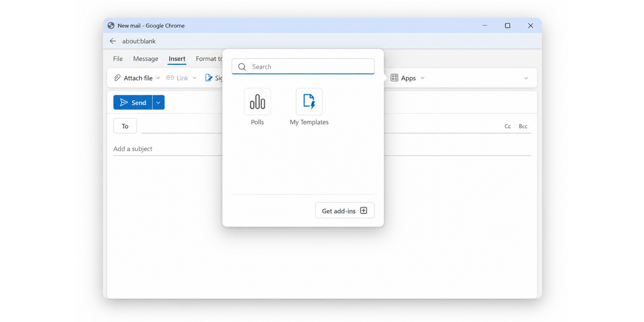Click the about:blank address bar

pos(139,41)
